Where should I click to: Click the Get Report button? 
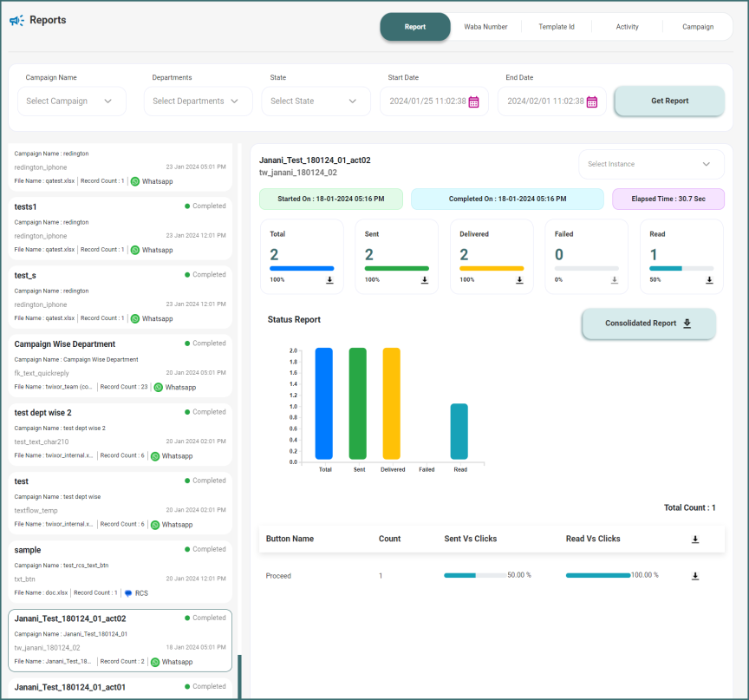point(669,101)
